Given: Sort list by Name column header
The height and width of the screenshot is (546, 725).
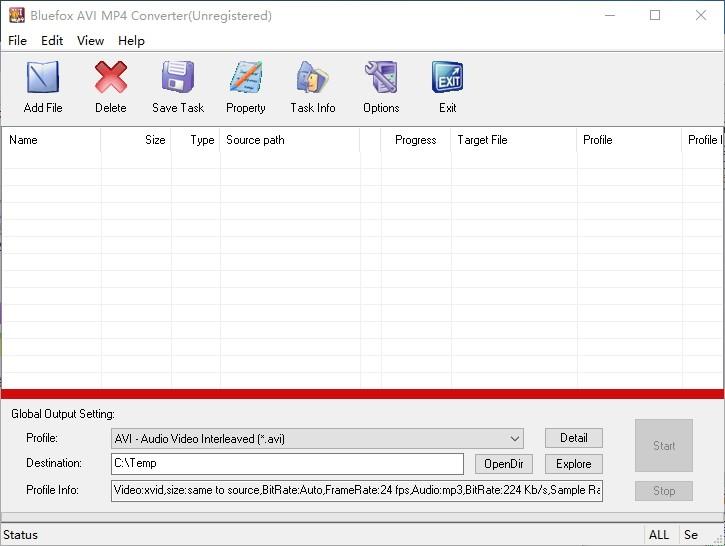Looking at the screenshot, I should coord(51,140).
